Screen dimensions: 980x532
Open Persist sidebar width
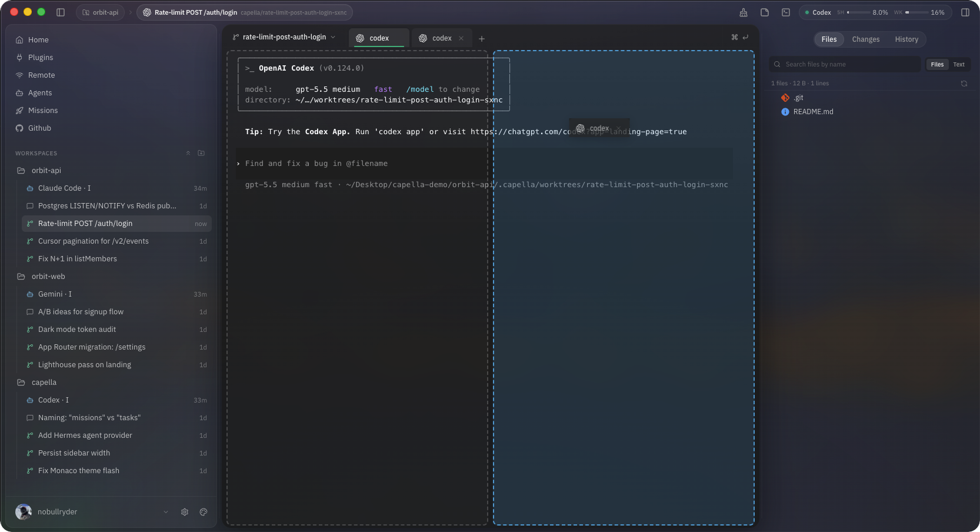116,453
